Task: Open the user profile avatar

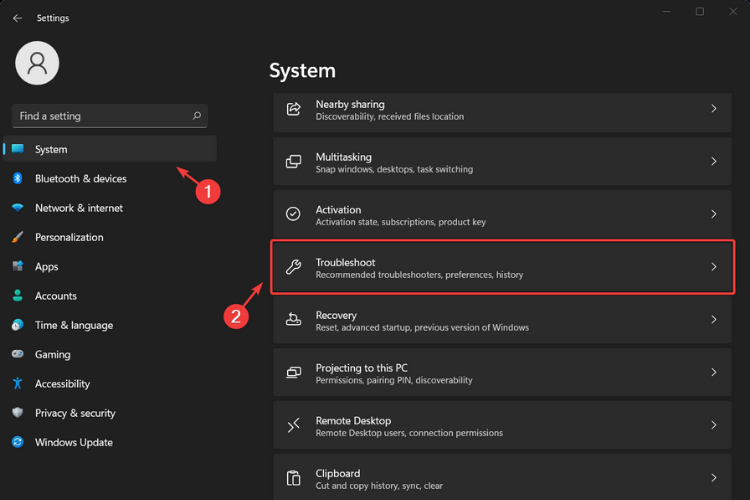Action: pyautogui.click(x=37, y=63)
